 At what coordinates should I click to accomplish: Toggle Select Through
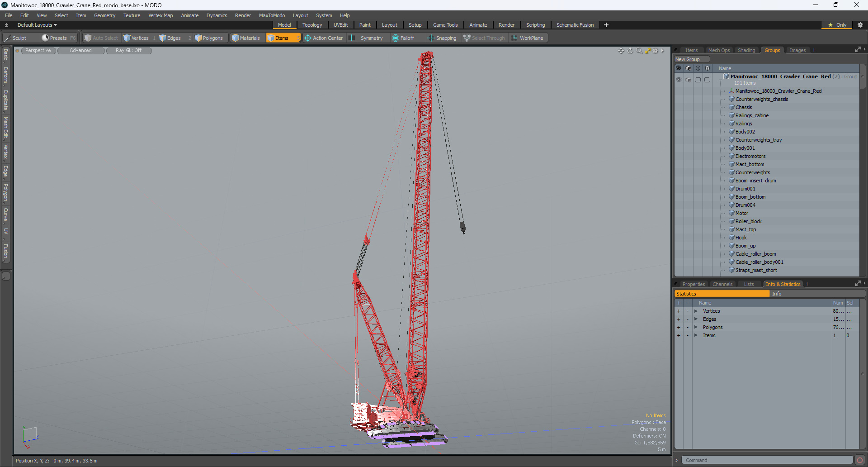(484, 38)
